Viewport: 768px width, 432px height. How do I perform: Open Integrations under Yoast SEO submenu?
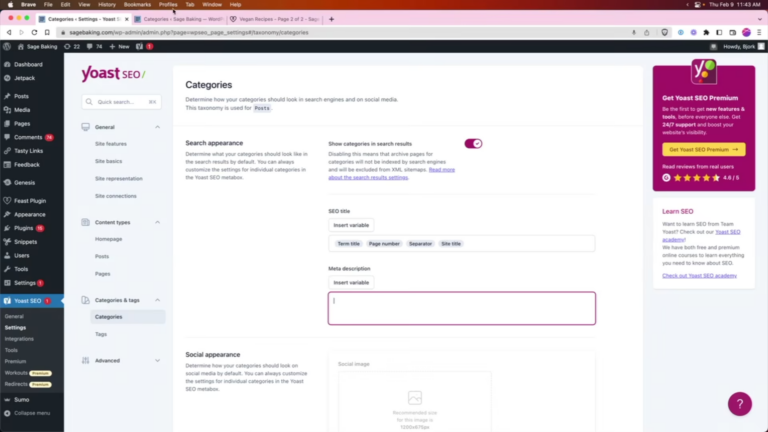pyautogui.click(x=19, y=339)
